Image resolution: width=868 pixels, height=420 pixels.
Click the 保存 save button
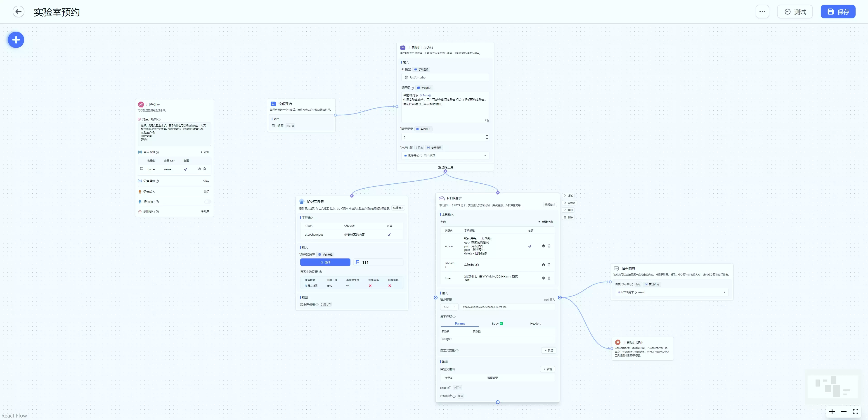tap(838, 12)
